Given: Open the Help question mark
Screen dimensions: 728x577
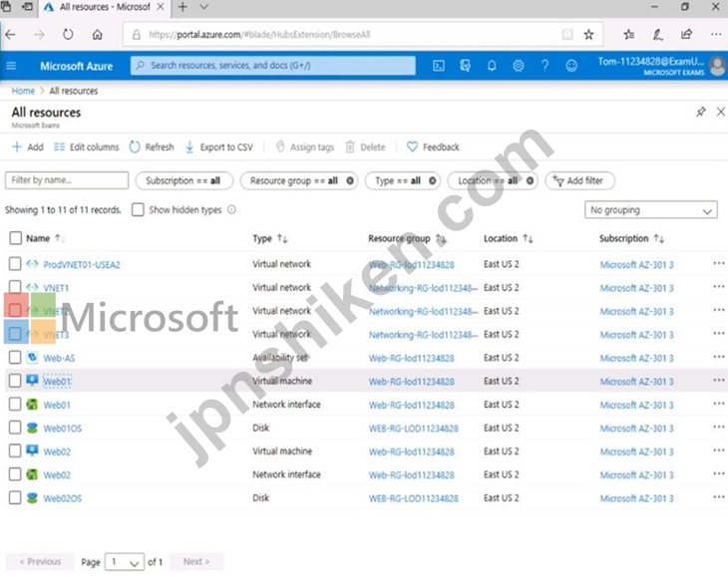Looking at the screenshot, I should pyautogui.click(x=545, y=66).
